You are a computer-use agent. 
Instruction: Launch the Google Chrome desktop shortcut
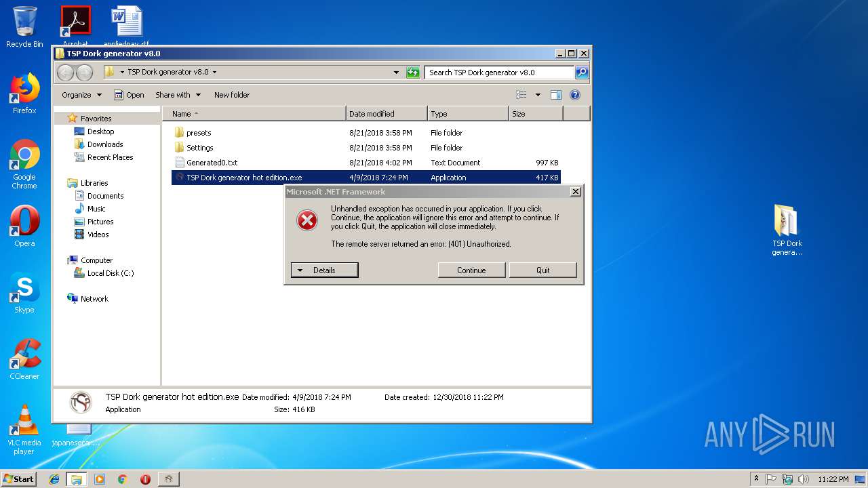click(x=24, y=164)
